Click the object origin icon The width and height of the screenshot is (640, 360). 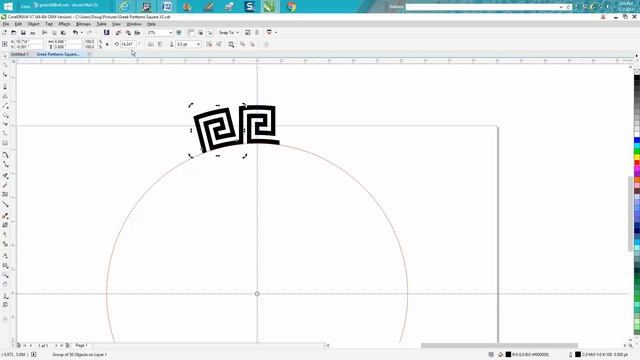coord(4,44)
